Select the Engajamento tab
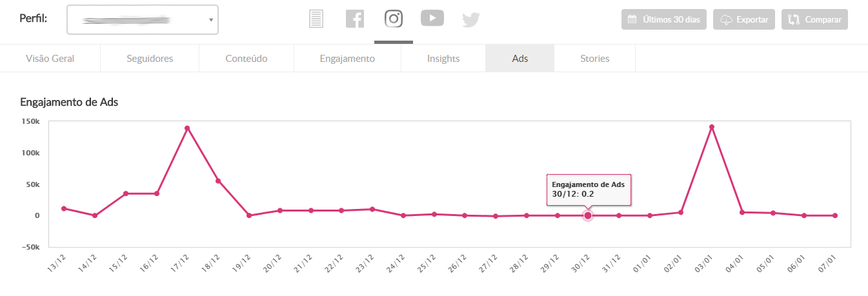 click(347, 58)
